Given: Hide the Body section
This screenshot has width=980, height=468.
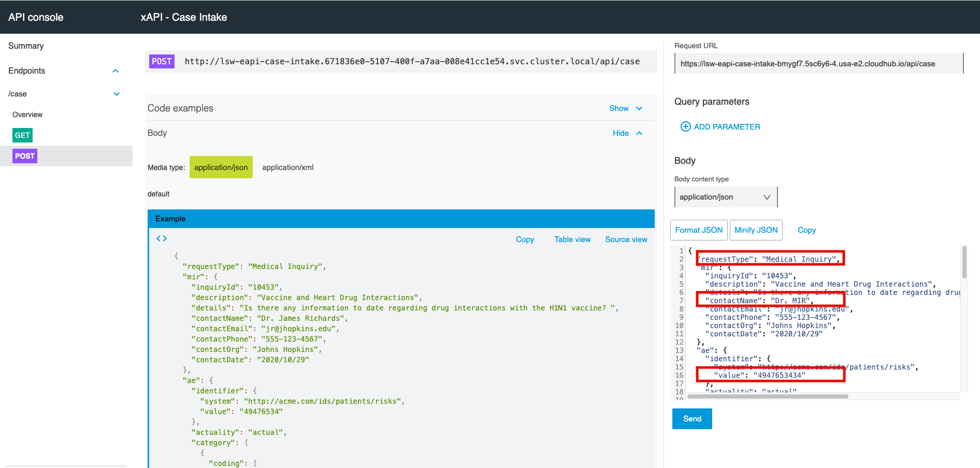Looking at the screenshot, I should click(627, 133).
